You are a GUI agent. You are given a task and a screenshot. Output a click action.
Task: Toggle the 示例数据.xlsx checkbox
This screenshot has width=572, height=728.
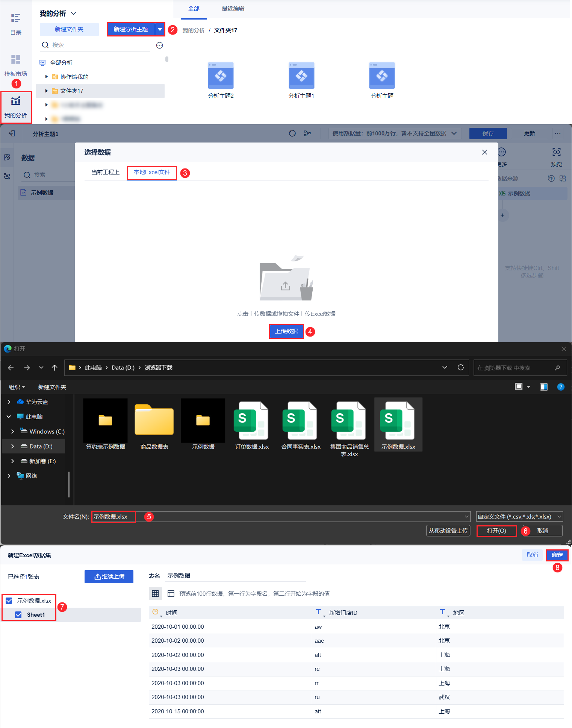click(x=9, y=601)
